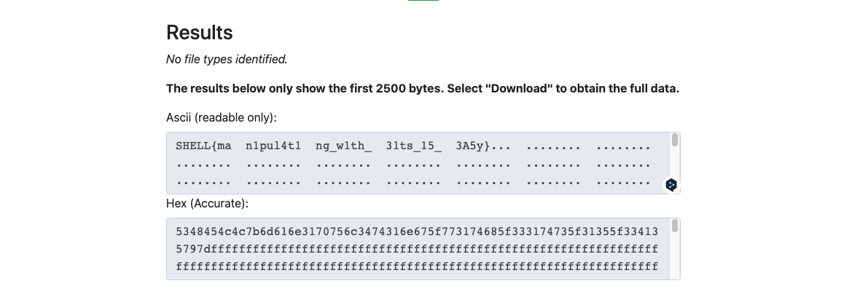Click the last dot group on first Ascii line
Screen dimensions: 868x297
623,146
